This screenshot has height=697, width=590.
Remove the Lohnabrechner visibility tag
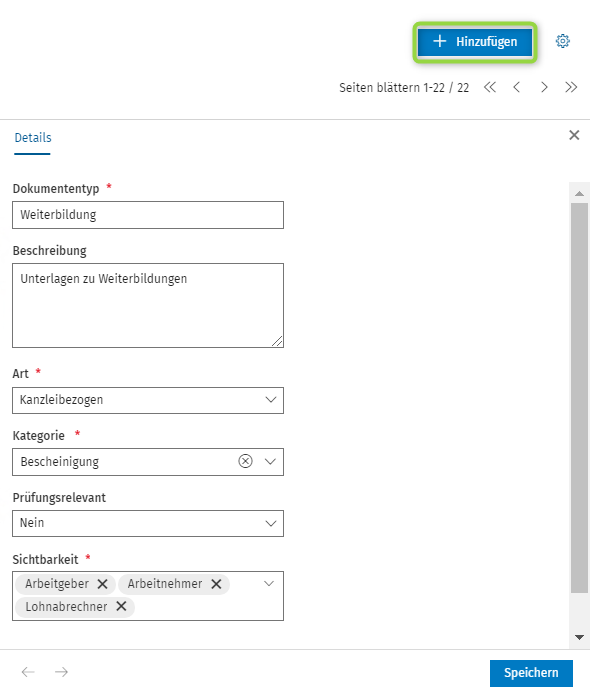point(121,606)
